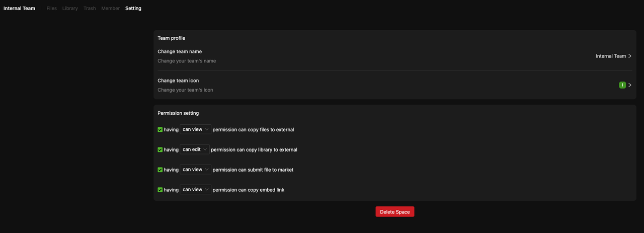Open permission dropdown for copy files to external

coord(195,129)
